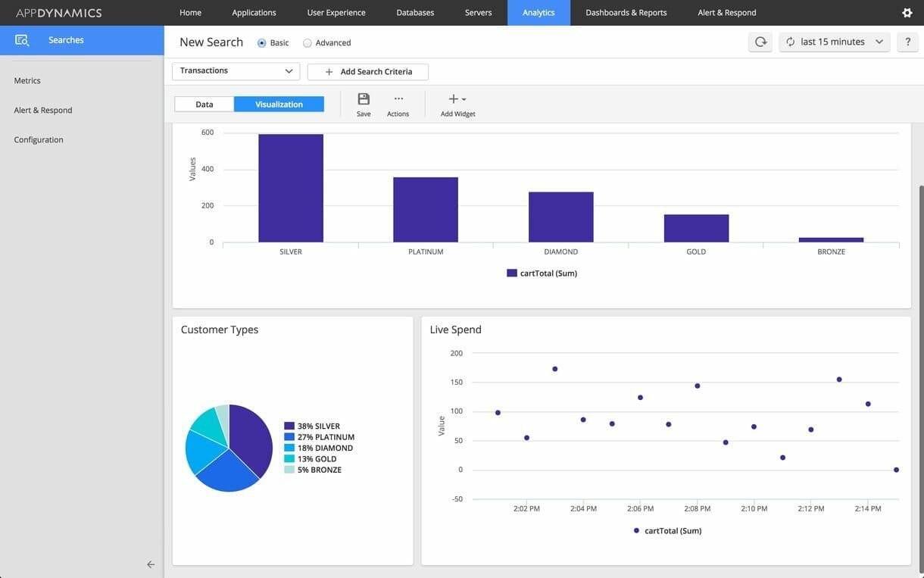Screen dimensions: 924x578
Task: Open the Actions ellipsis menu
Action: 398,99
